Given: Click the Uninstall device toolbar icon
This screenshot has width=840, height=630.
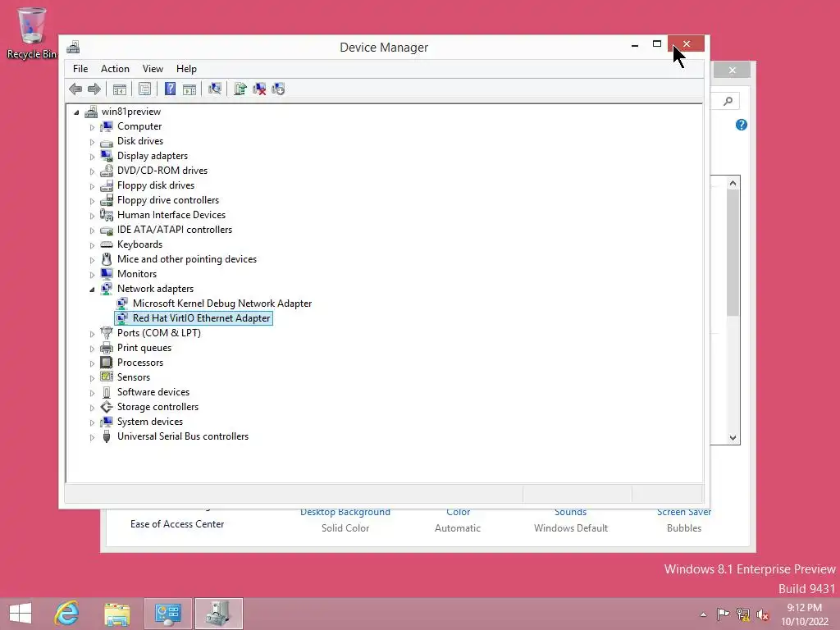Looking at the screenshot, I should tap(259, 89).
